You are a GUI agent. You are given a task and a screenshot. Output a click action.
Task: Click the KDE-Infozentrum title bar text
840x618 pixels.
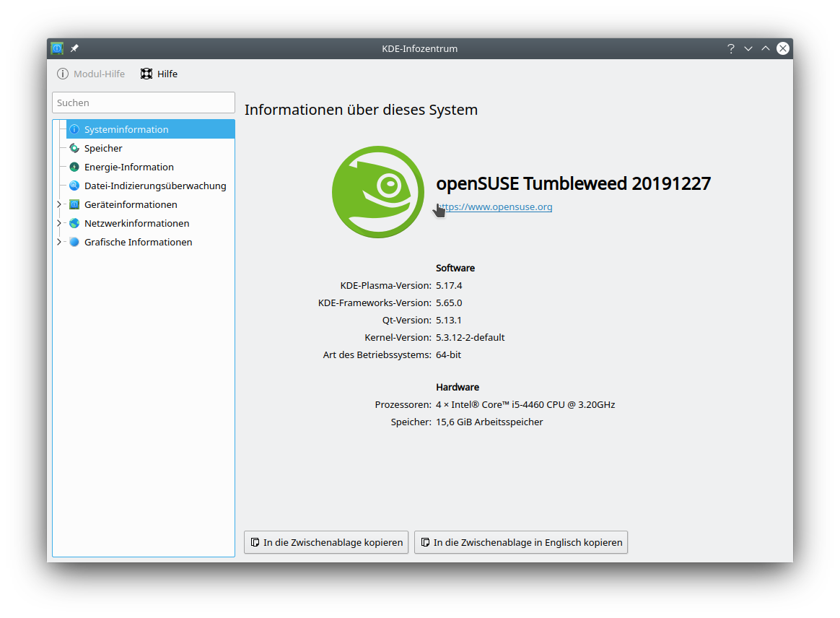click(419, 48)
